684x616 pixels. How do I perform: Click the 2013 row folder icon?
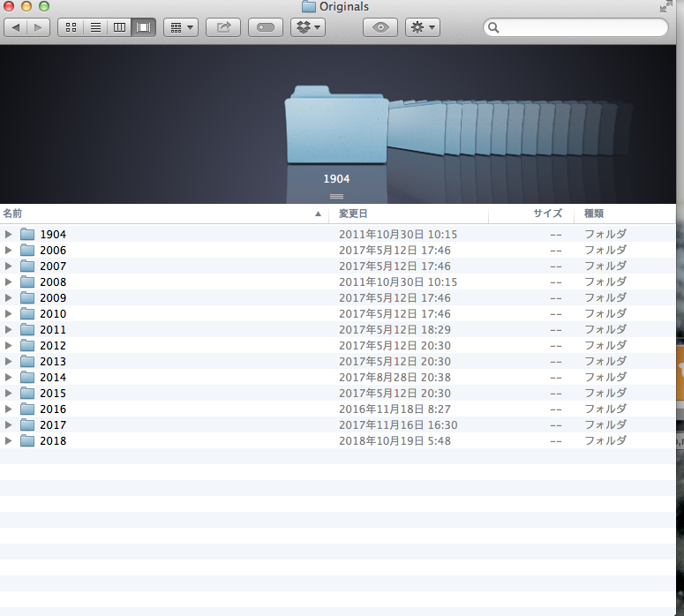pos(27,361)
